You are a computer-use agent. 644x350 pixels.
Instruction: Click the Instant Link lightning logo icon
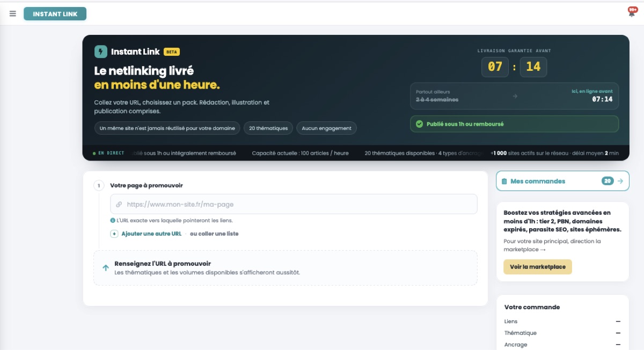tap(101, 52)
